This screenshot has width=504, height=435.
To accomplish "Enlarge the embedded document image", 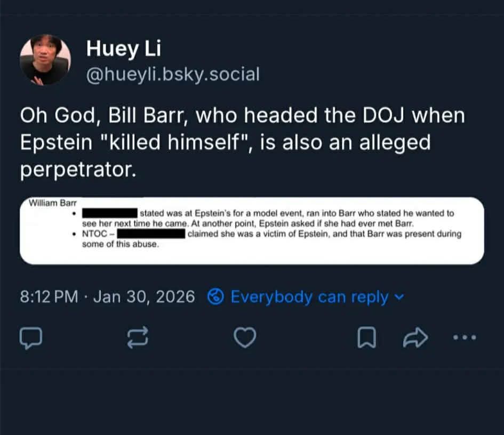I will 252,230.
